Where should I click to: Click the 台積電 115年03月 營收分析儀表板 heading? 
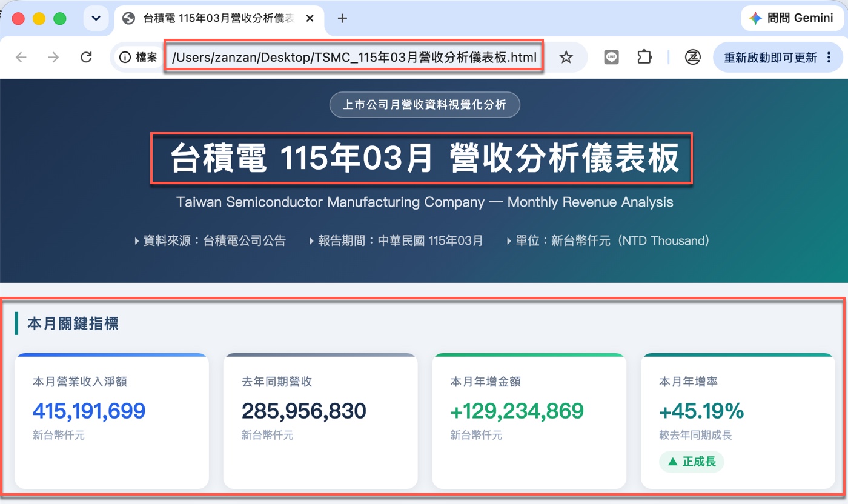click(x=424, y=159)
